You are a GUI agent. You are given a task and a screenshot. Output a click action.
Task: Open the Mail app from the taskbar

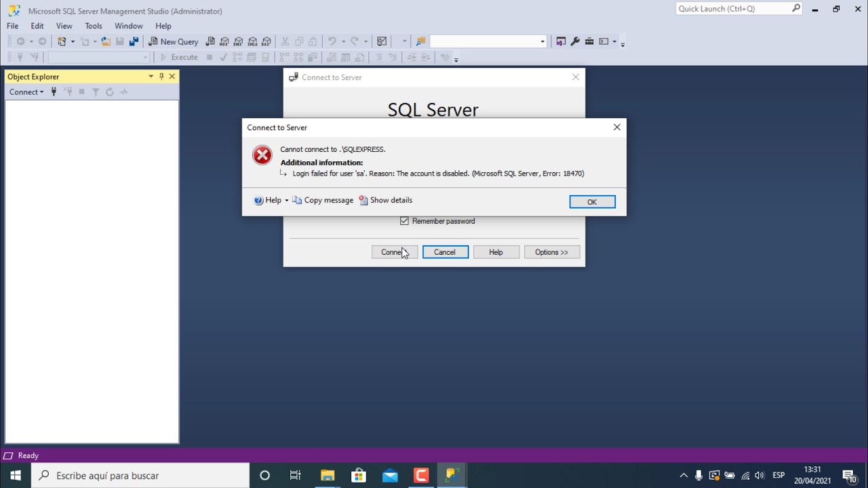click(390, 476)
